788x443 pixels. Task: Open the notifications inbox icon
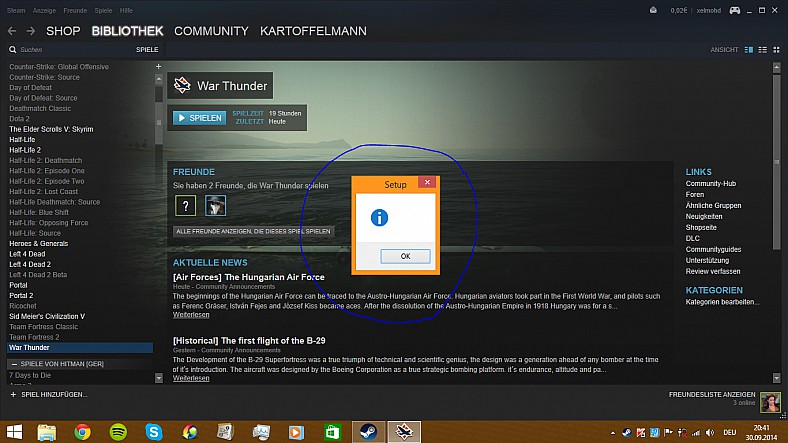pos(653,10)
